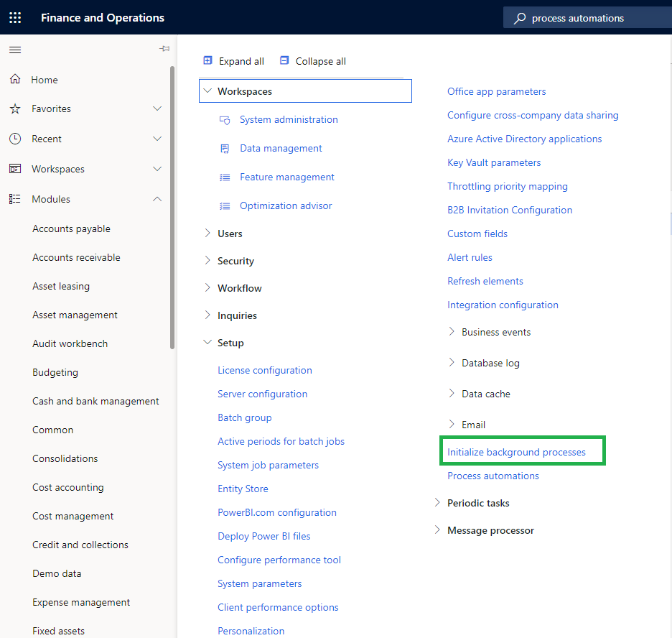
Task: Open Initialize background processes link
Action: pyautogui.click(x=516, y=452)
